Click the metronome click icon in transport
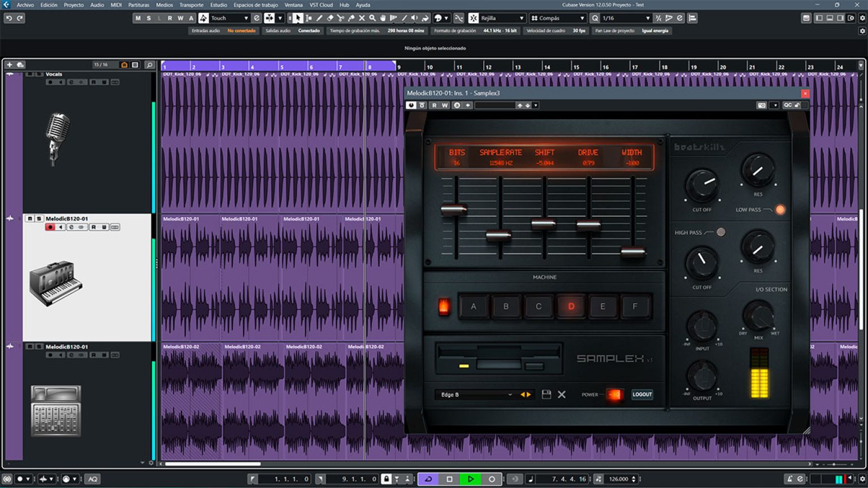 790,479
